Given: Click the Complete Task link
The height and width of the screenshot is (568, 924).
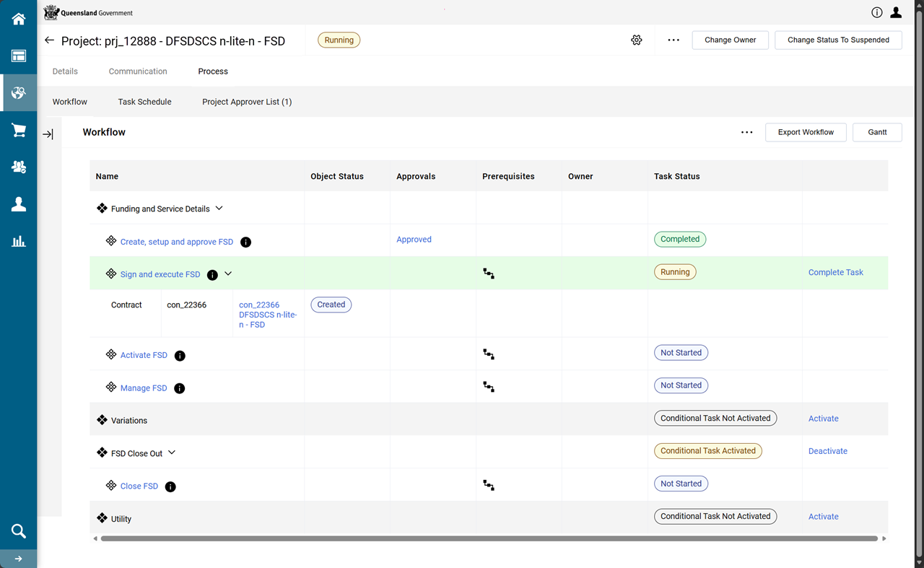Looking at the screenshot, I should point(835,272).
